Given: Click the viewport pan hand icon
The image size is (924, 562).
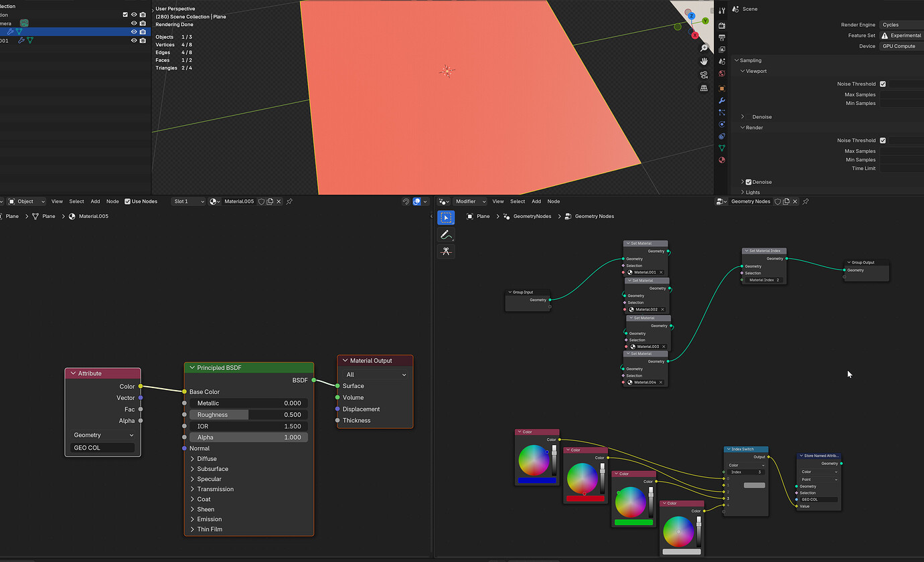Looking at the screenshot, I should 704,61.
